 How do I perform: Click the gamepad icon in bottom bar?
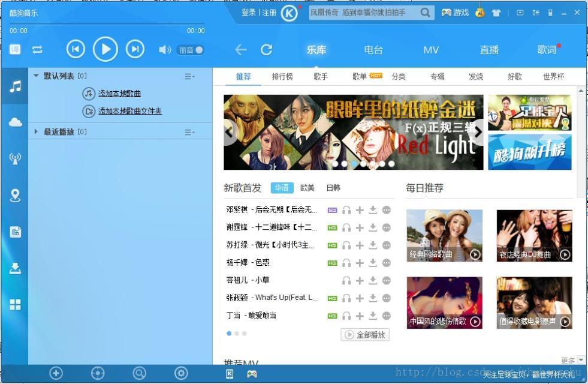pyautogui.click(x=252, y=374)
